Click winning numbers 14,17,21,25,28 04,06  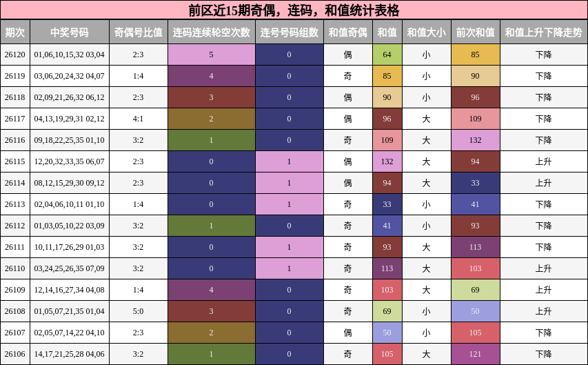(70, 354)
